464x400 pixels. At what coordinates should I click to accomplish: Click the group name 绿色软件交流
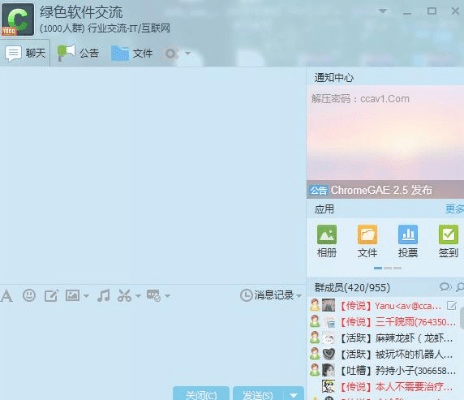(81, 13)
